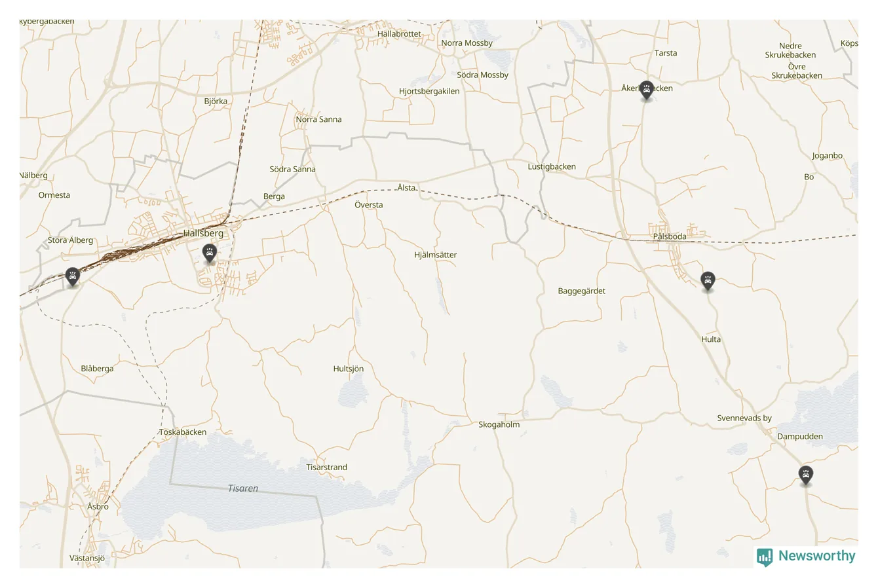The image size is (878, 588).
Task: Select the car marker below Dampudden
Action: tap(806, 475)
